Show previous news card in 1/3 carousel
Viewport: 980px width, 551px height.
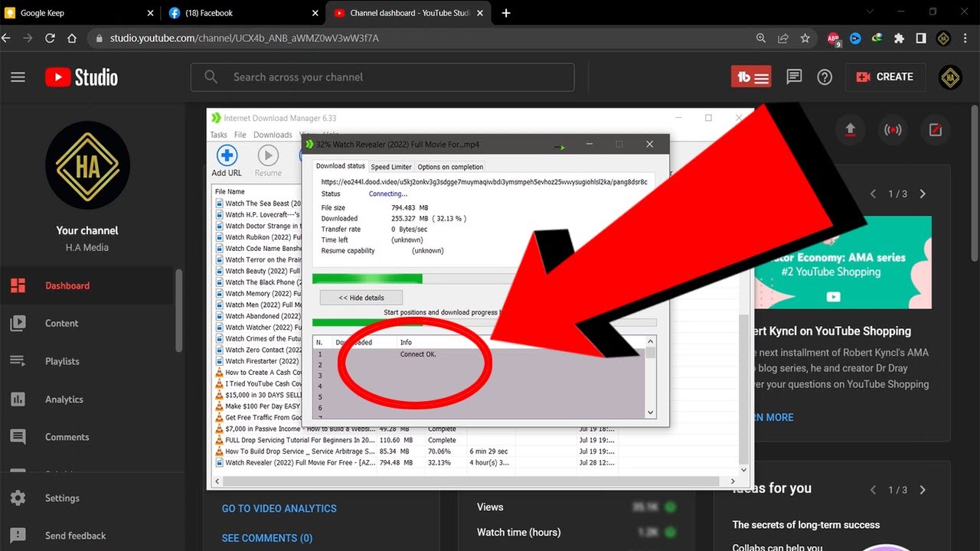pos(873,194)
